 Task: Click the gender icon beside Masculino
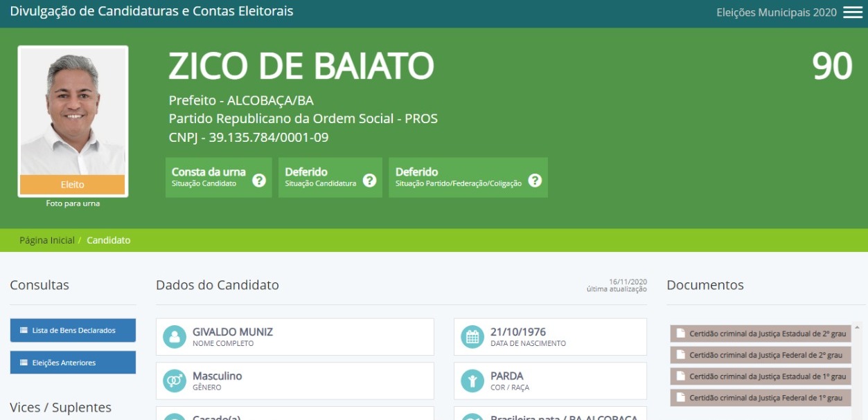coord(175,381)
